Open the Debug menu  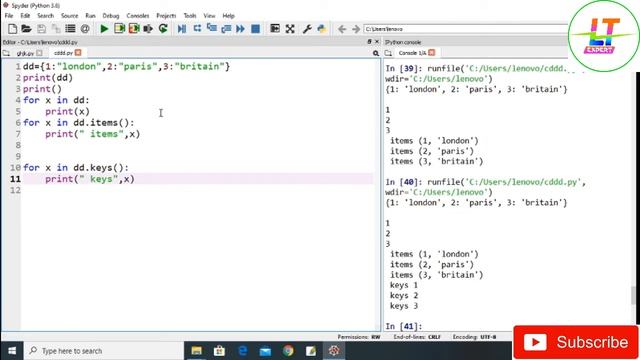pos(111,16)
